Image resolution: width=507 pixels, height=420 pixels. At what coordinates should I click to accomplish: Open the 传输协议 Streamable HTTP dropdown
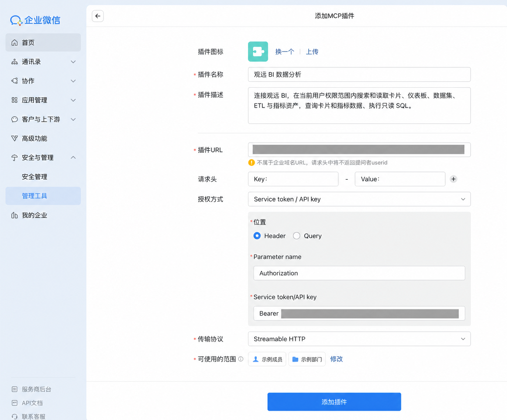pyautogui.click(x=359, y=339)
